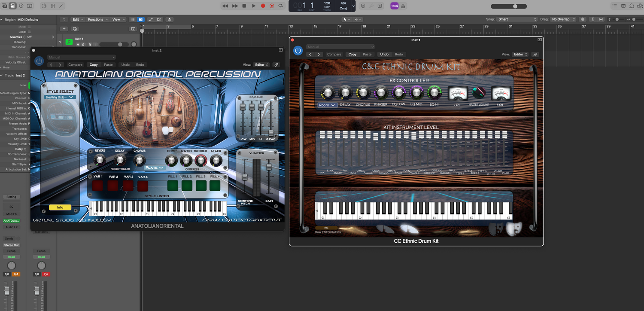Click the GAIN slider in VU Meter panel
The width and height of the screenshot is (644, 311).
(x=269, y=167)
